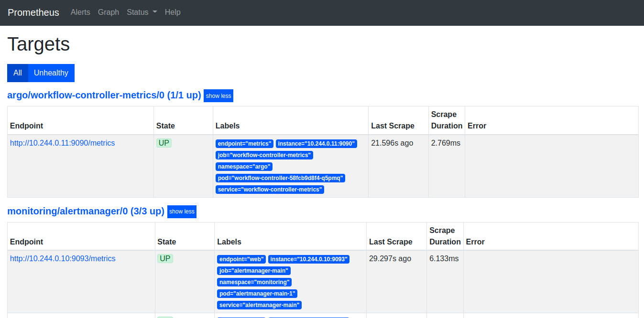Click the UP state badge for workflow-controller
644x318 pixels.
(164, 142)
